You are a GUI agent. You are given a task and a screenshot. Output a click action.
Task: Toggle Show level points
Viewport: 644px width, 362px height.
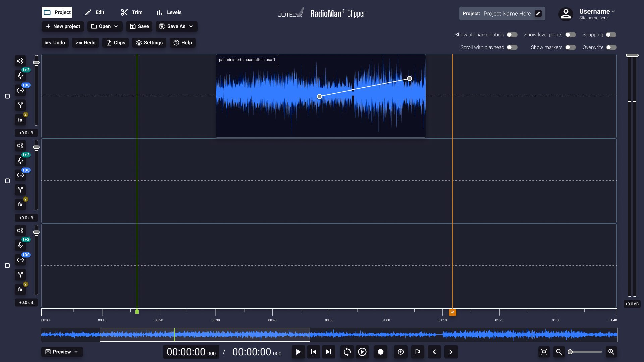click(x=571, y=35)
